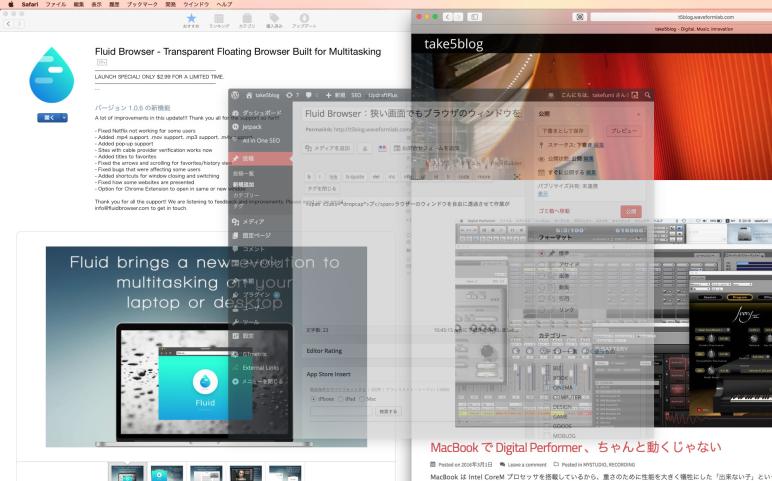772x481 pixels.
Task: Open the comments bubble icon in admin bar
Action: tap(310, 95)
